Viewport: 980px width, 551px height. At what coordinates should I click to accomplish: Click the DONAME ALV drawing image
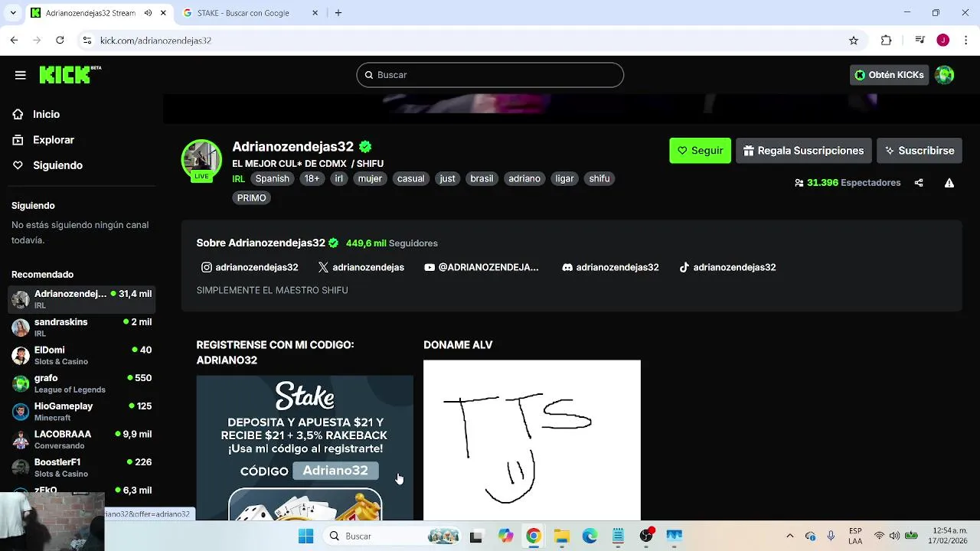pyautogui.click(x=532, y=440)
